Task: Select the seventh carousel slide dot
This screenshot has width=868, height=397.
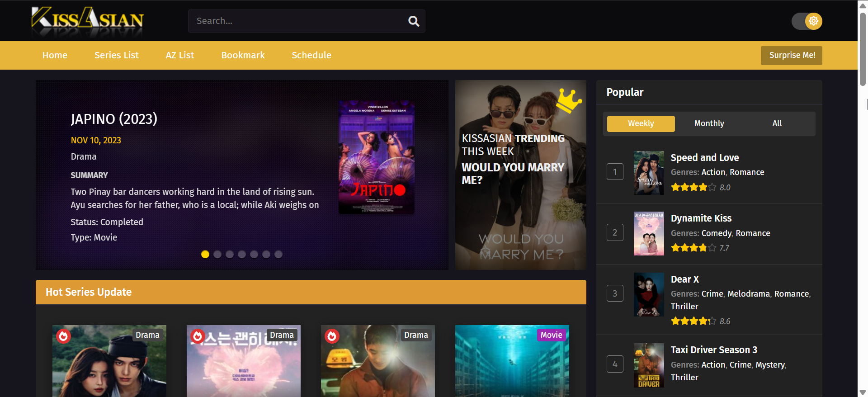Action: (x=278, y=254)
